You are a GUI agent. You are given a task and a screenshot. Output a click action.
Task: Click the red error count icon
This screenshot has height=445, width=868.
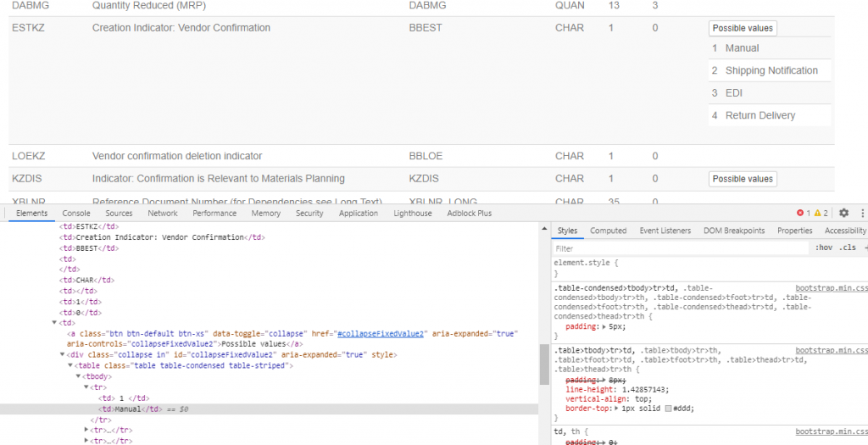click(800, 213)
